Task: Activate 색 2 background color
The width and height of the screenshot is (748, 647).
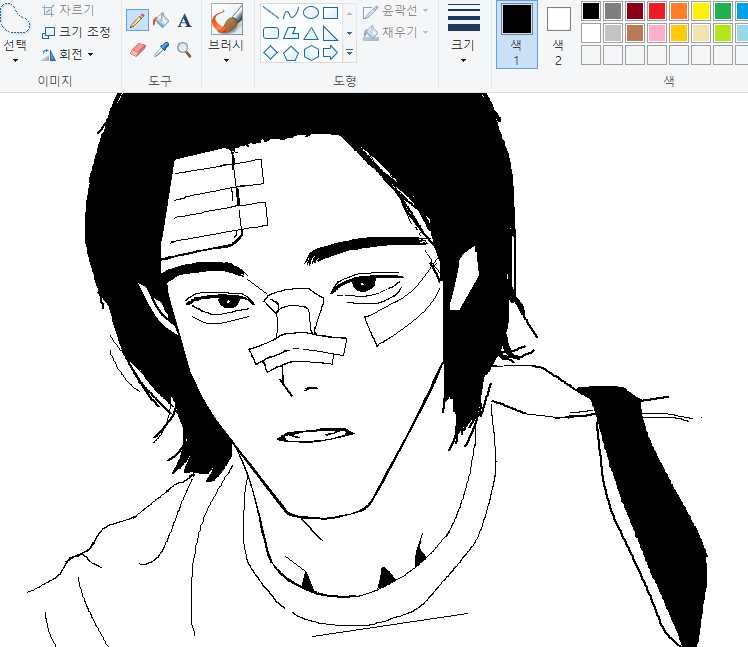Action: [559, 36]
